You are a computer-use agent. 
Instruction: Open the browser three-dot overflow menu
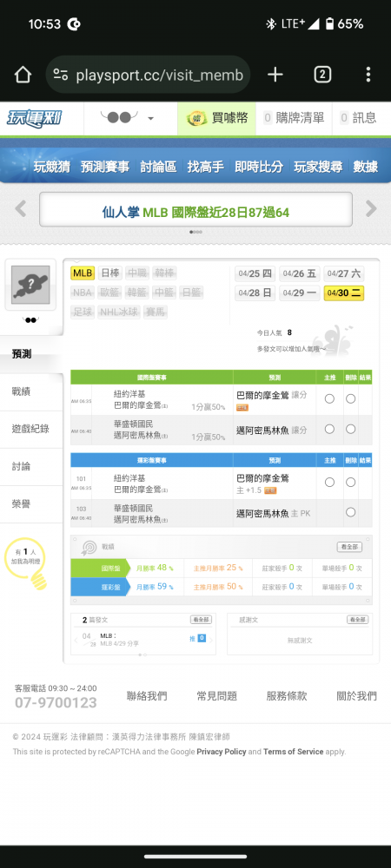pos(368,75)
